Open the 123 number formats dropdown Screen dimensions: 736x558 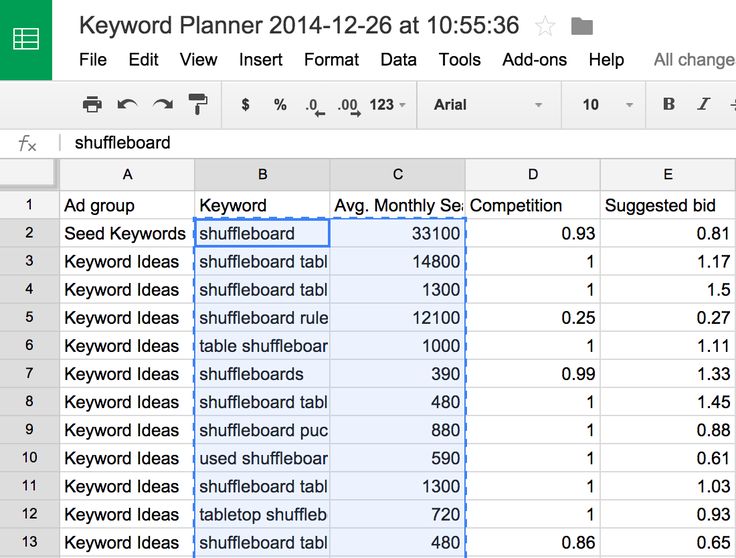pos(387,104)
